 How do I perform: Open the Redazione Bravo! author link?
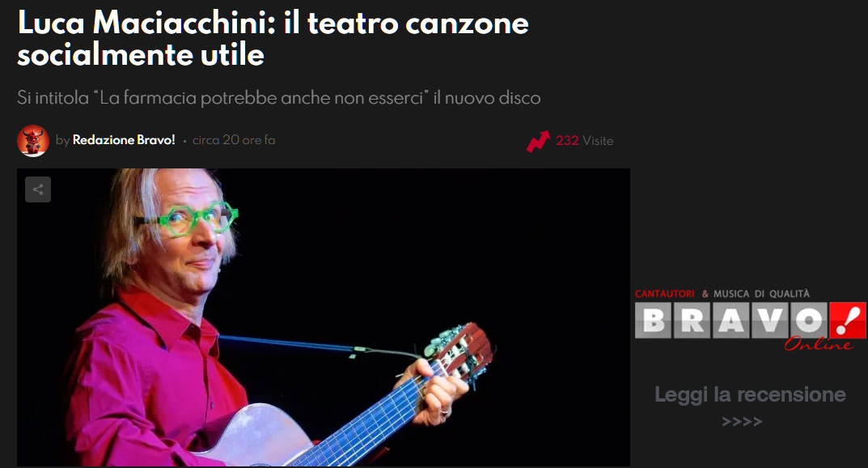click(124, 140)
